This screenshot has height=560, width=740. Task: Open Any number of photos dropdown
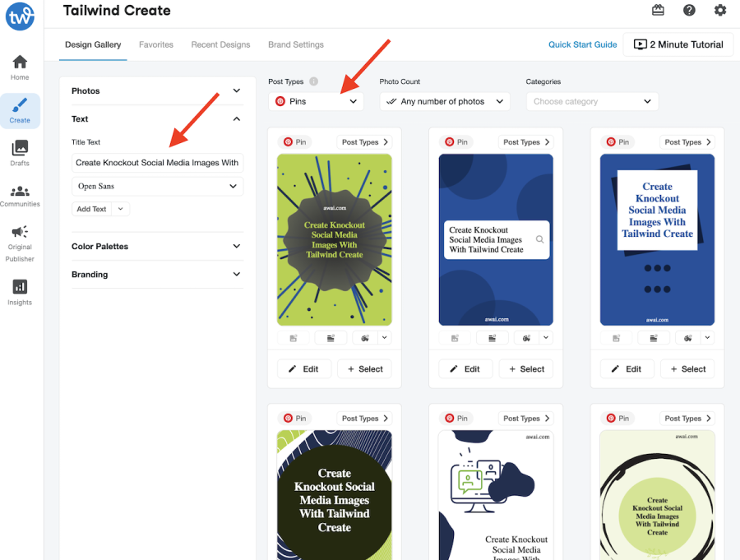coord(445,101)
